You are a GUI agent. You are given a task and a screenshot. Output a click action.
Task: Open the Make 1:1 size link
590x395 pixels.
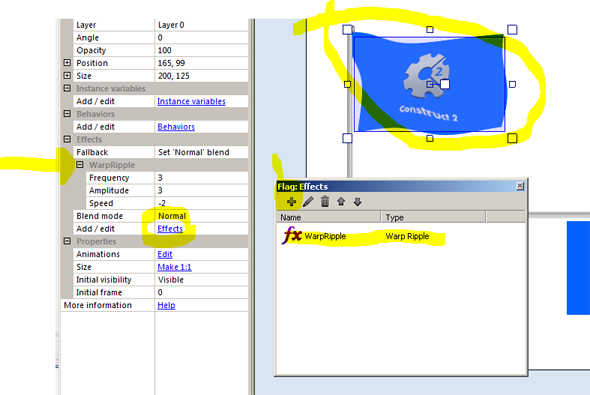click(x=174, y=267)
